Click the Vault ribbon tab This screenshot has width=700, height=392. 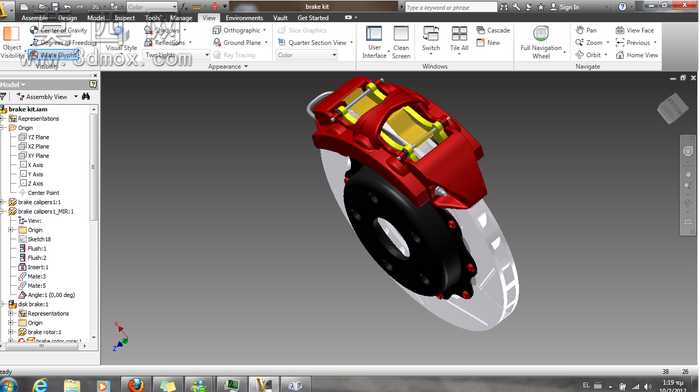pos(280,18)
